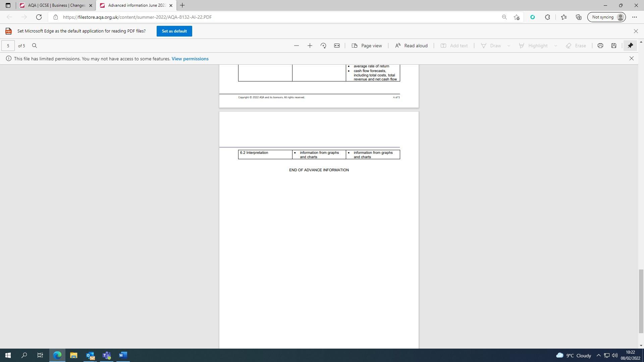The height and width of the screenshot is (362, 644).
Task: Click the page number input field
Action: point(8,46)
